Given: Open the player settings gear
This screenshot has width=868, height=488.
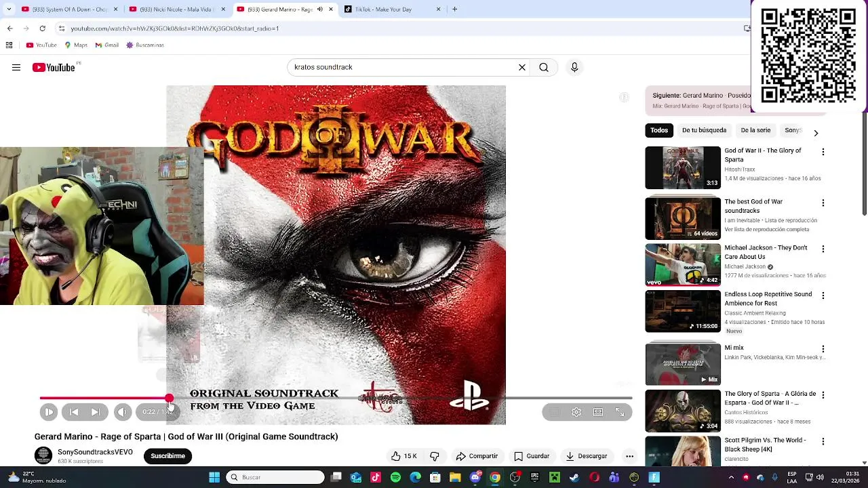Looking at the screenshot, I should [x=576, y=411].
